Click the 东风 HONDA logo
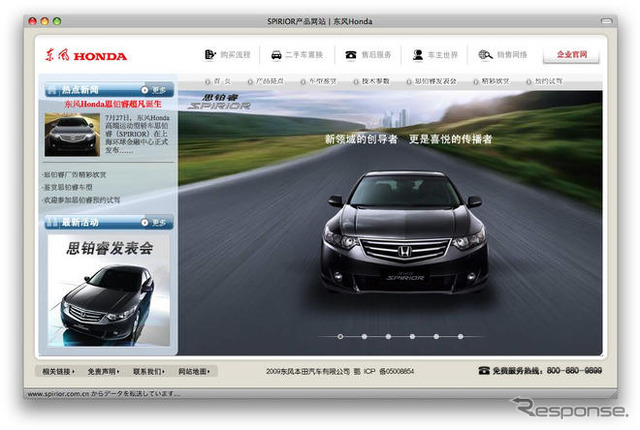640x430 pixels. pyautogui.click(x=86, y=55)
